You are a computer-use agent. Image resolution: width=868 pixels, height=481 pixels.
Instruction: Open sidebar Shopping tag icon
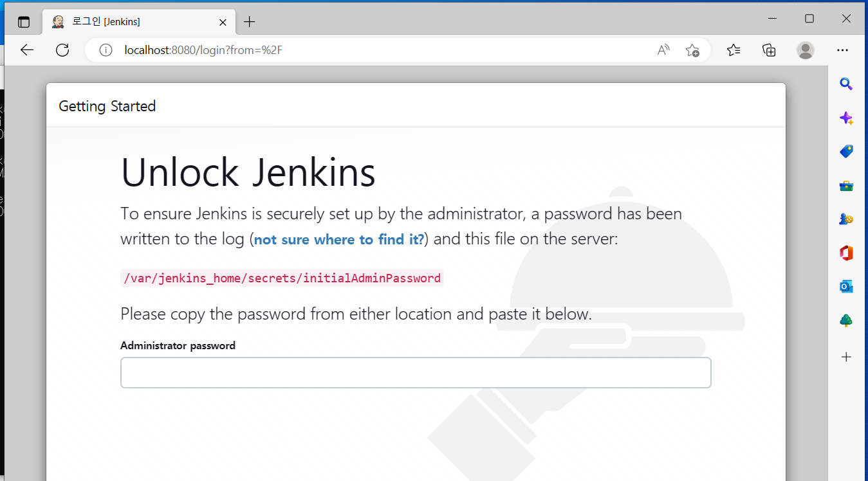click(x=846, y=152)
